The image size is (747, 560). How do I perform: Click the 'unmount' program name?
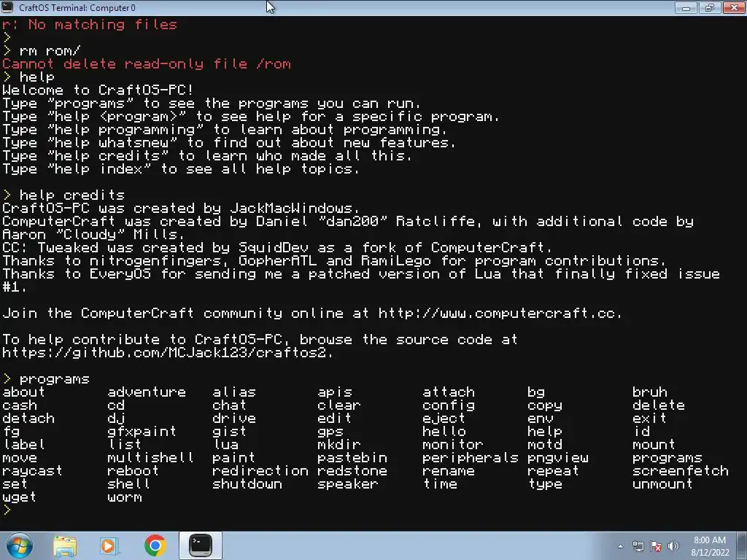coord(662,484)
